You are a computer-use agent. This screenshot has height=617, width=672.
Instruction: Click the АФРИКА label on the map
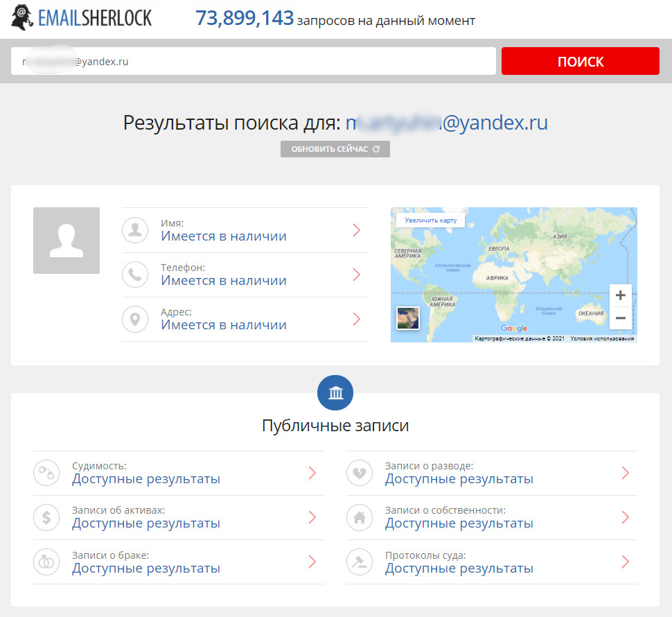click(x=497, y=278)
